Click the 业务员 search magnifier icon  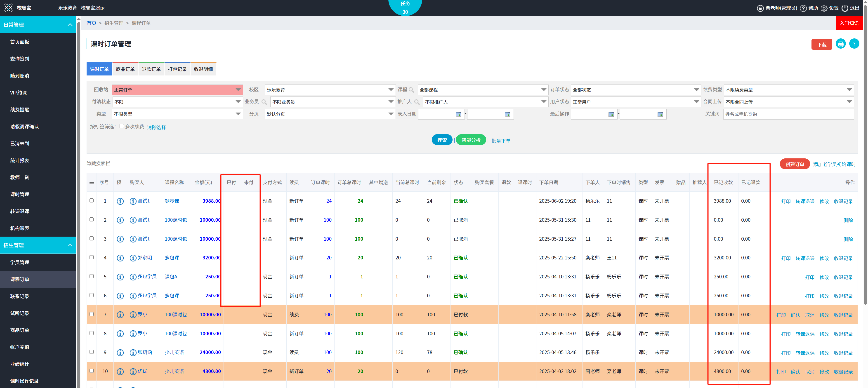[264, 102]
